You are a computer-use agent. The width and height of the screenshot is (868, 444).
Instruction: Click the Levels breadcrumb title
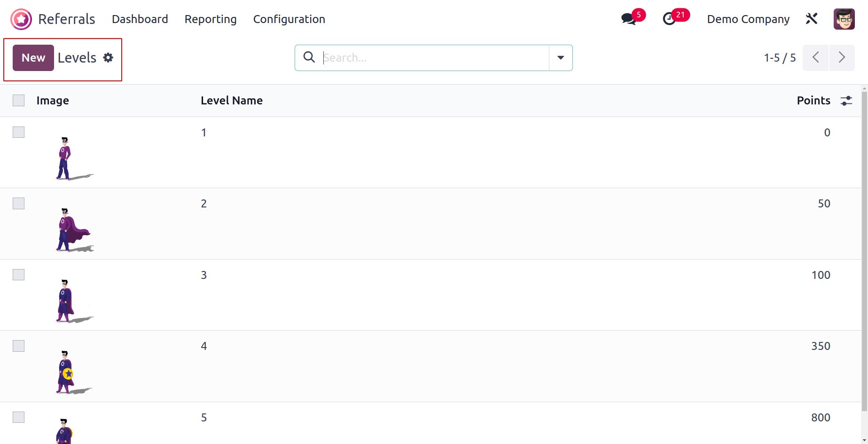(77, 58)
